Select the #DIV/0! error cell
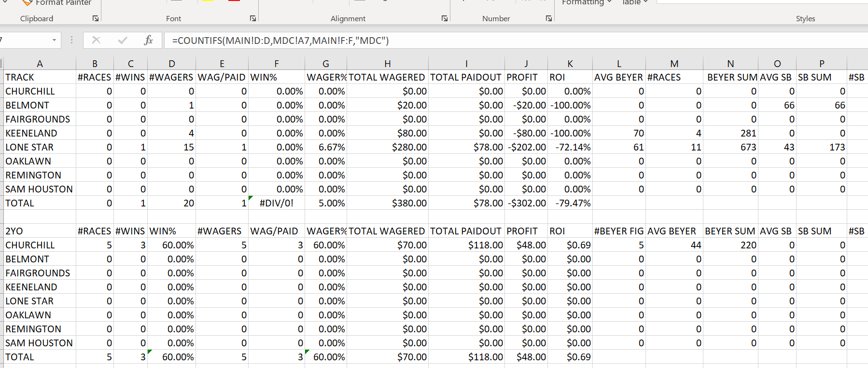The height and width of the screenshot is (368, 868). [277, 203]
